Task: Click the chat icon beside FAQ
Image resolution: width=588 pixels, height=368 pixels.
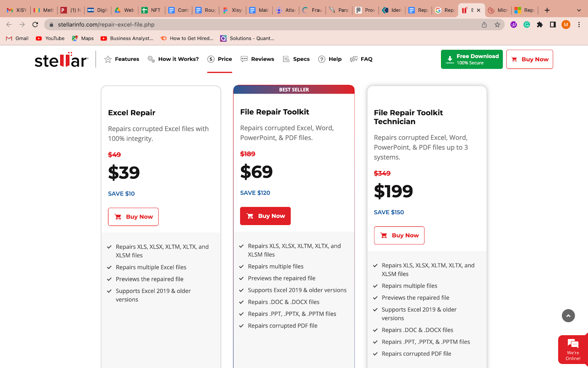Action: click(x=354, y=59)
